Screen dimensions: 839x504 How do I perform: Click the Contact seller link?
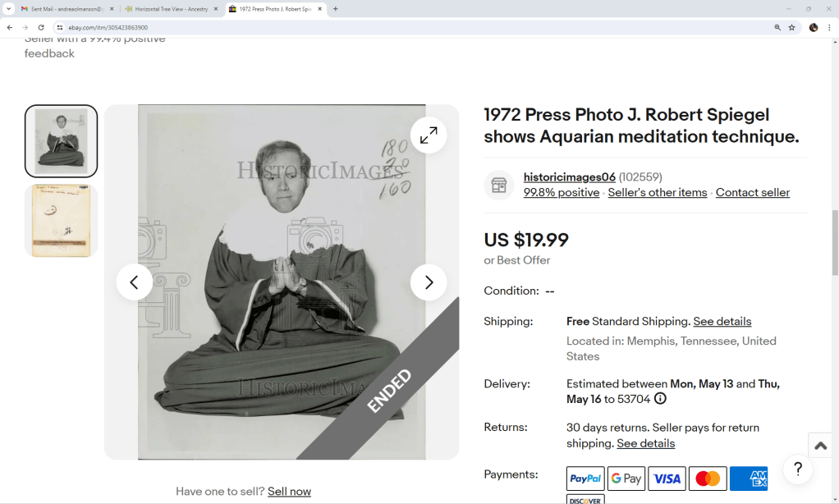752,193
